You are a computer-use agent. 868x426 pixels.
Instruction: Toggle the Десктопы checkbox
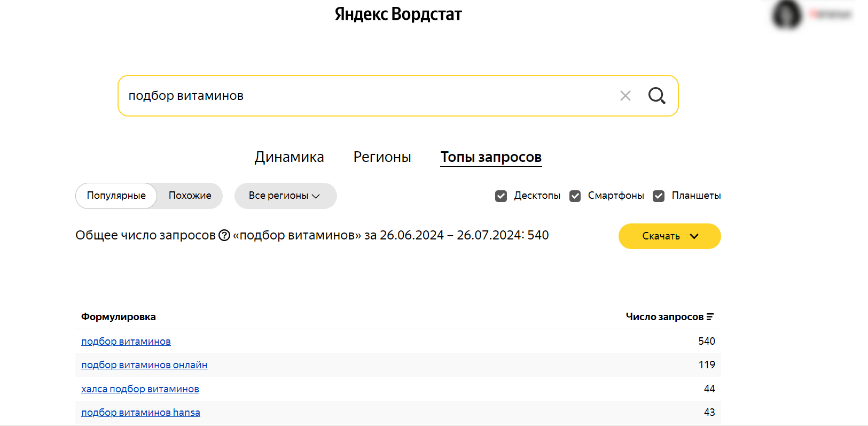pos(501,196)
